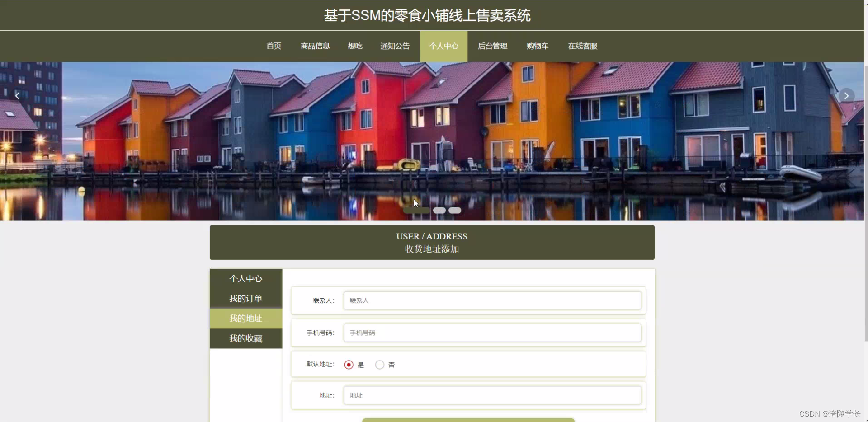Select the third carousel indicator dot
The height and width of the screenshot is (422, 868).
[455, 210]
